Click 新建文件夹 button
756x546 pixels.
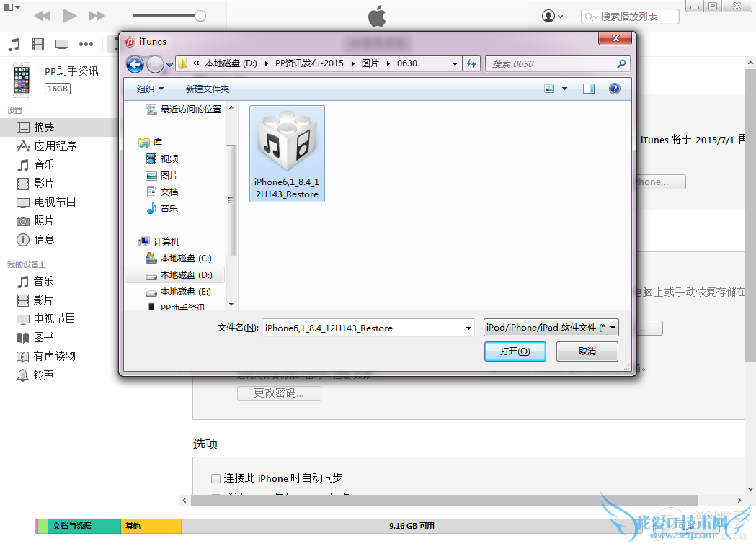tap(208, 89)
